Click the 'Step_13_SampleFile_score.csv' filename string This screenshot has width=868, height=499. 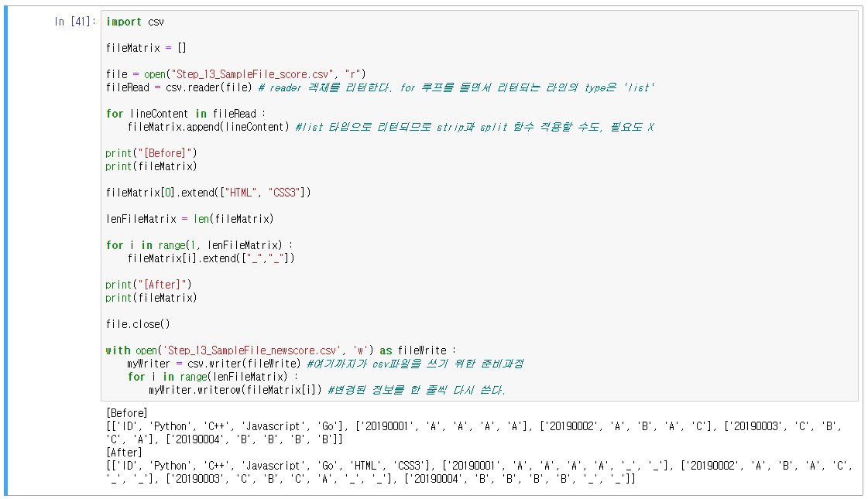254,74
